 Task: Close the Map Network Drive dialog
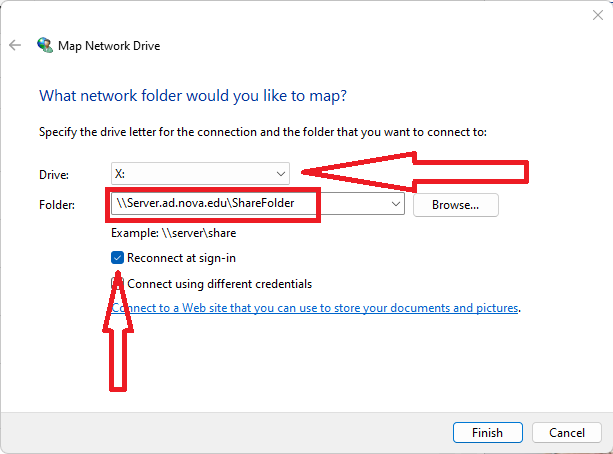598,15
